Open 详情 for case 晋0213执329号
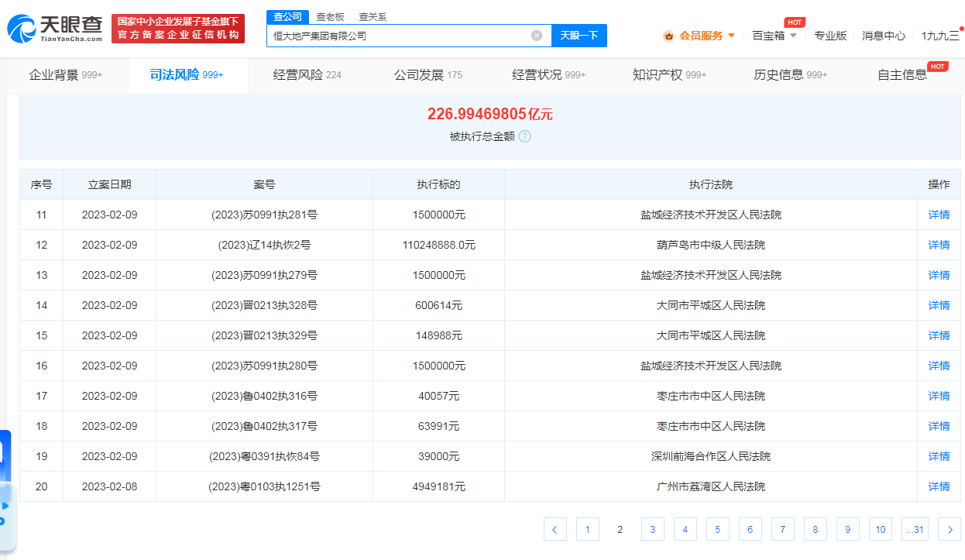 pos(939,335)
